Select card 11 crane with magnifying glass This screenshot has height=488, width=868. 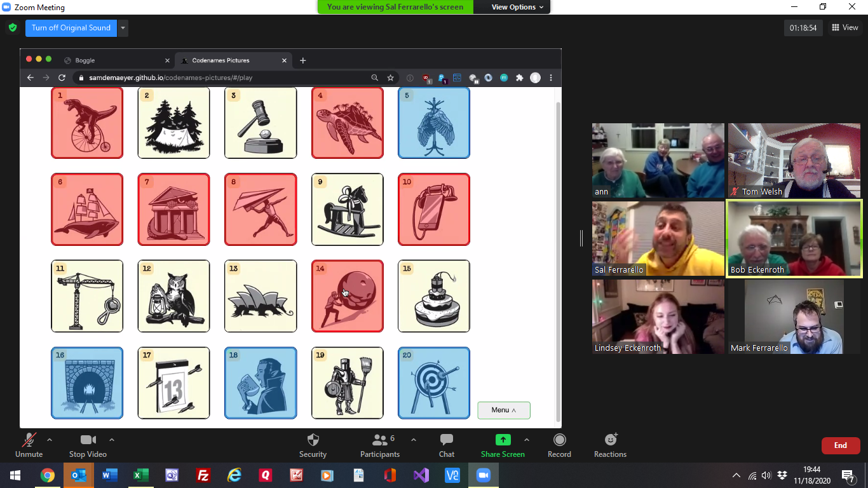pos(87,296)
